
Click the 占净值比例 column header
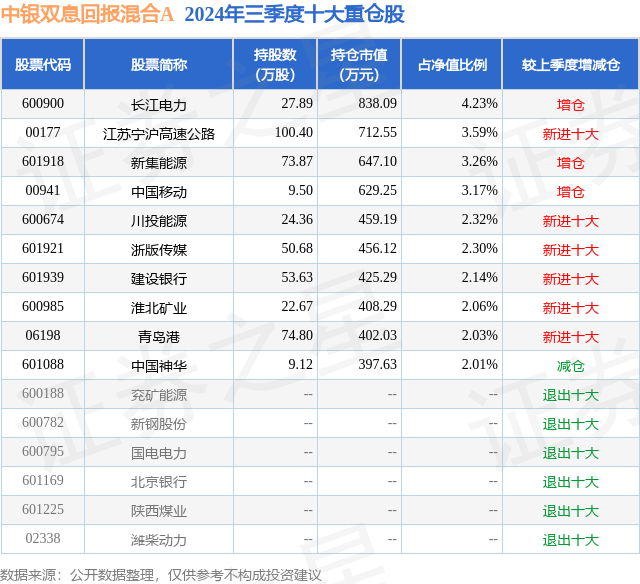(x=452, y=64)
